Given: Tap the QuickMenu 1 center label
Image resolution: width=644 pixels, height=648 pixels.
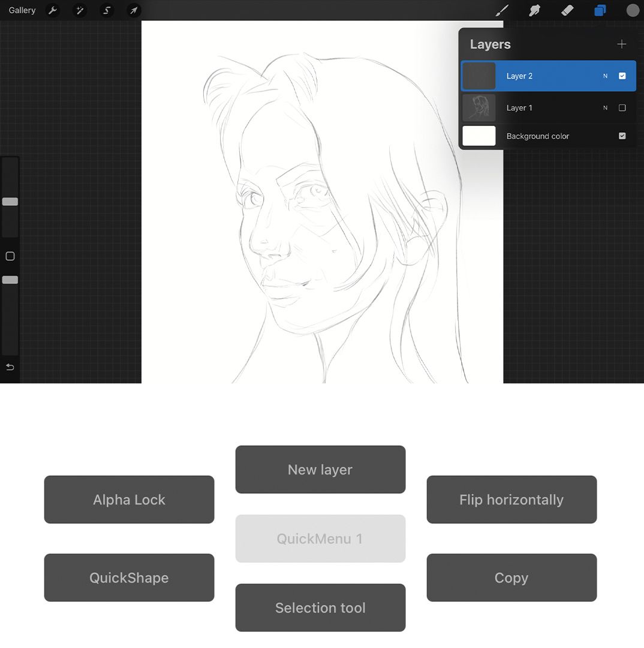Looking at the screenshot, I should tap(320, 538).
